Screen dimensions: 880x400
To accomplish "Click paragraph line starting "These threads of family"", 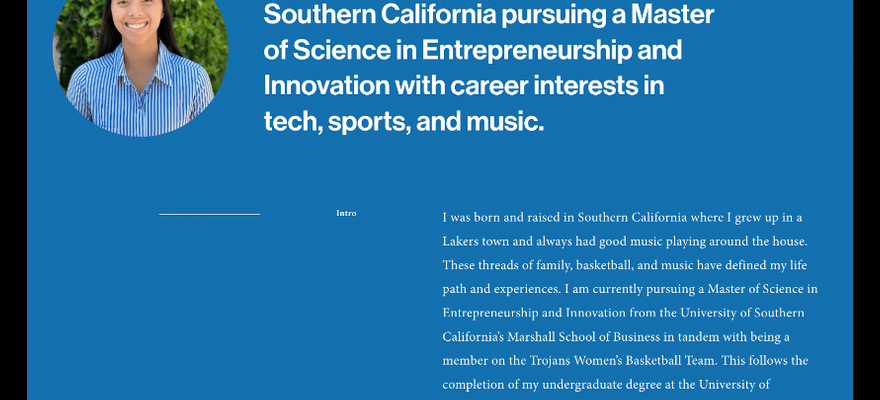I will 625,265.
